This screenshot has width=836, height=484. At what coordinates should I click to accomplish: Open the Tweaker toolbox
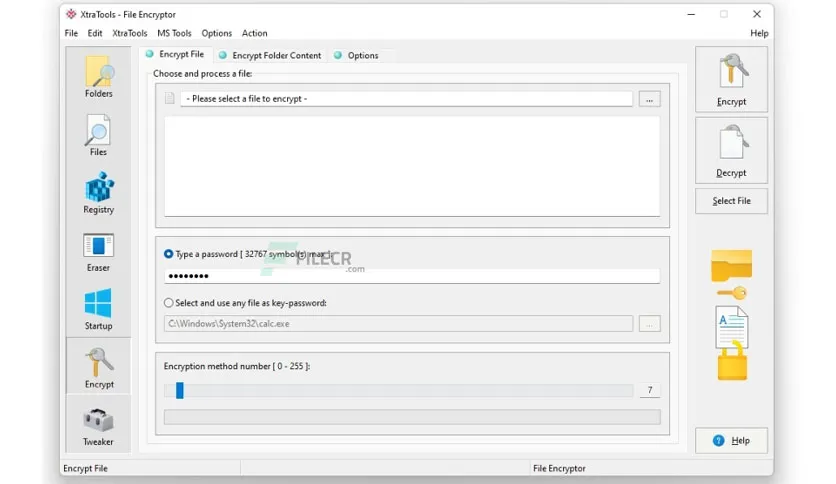[99, 425]
